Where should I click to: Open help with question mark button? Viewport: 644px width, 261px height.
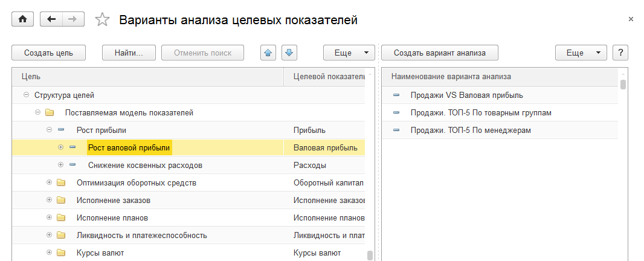[x=620, y=53]
